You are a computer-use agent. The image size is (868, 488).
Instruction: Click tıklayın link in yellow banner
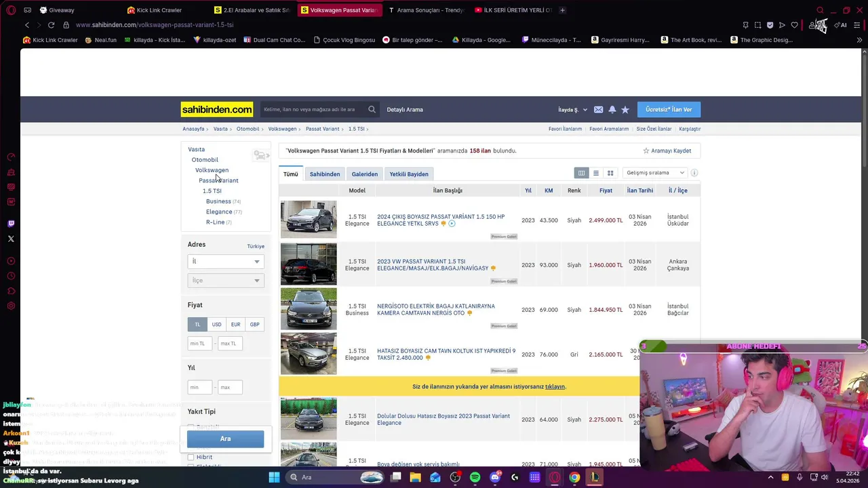click(555, 386)
